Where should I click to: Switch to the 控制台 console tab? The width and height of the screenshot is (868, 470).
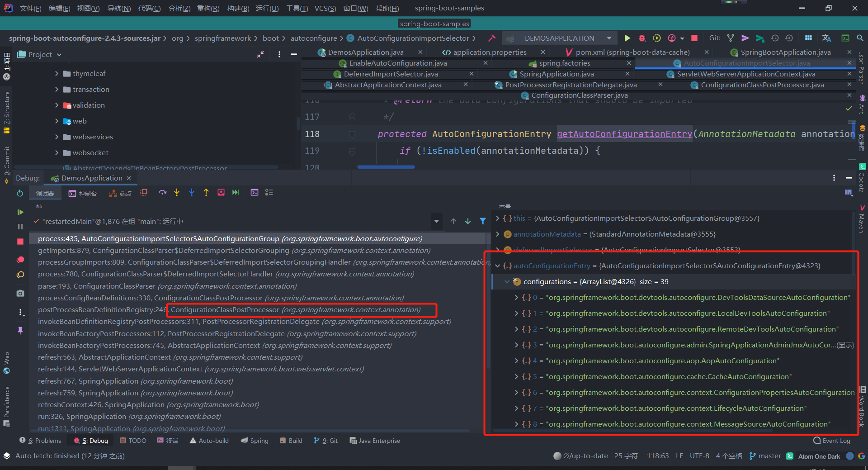click(83, 194)
